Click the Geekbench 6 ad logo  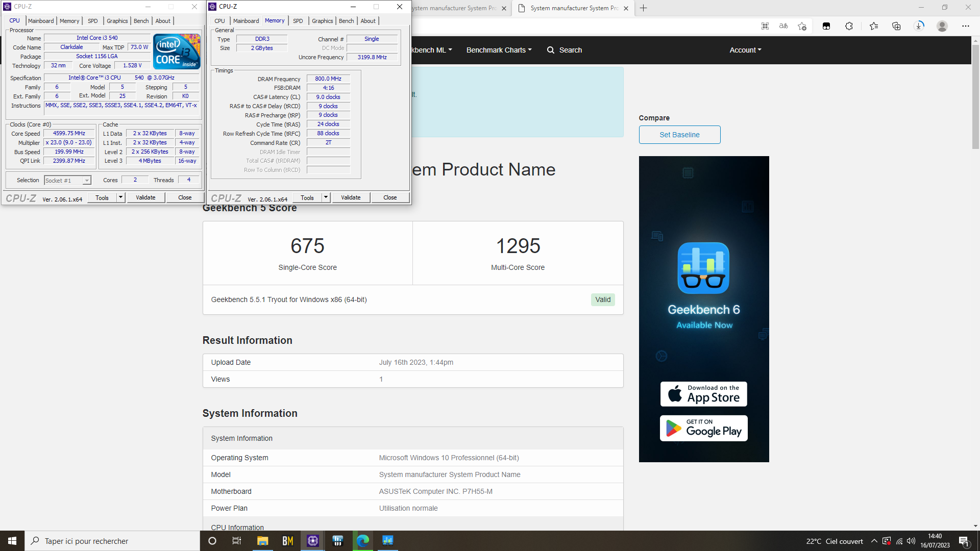703,268
